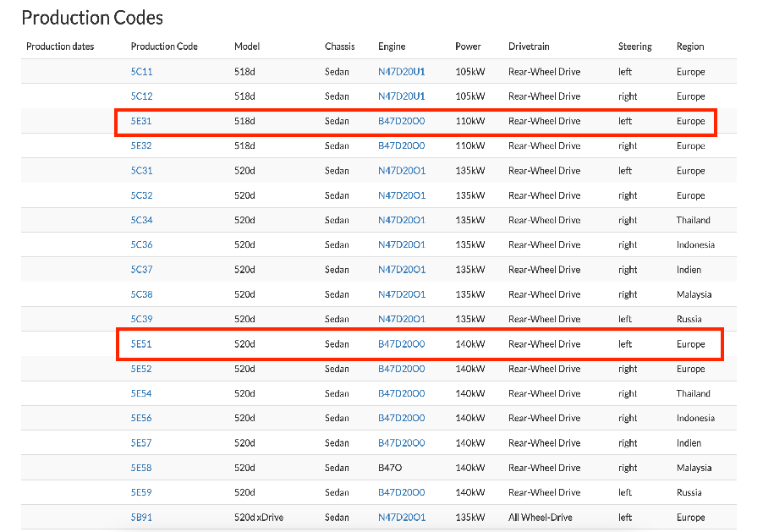Open B47D20O0 engine link in 5E31 row
763x532 pixels.
(401, 121)
